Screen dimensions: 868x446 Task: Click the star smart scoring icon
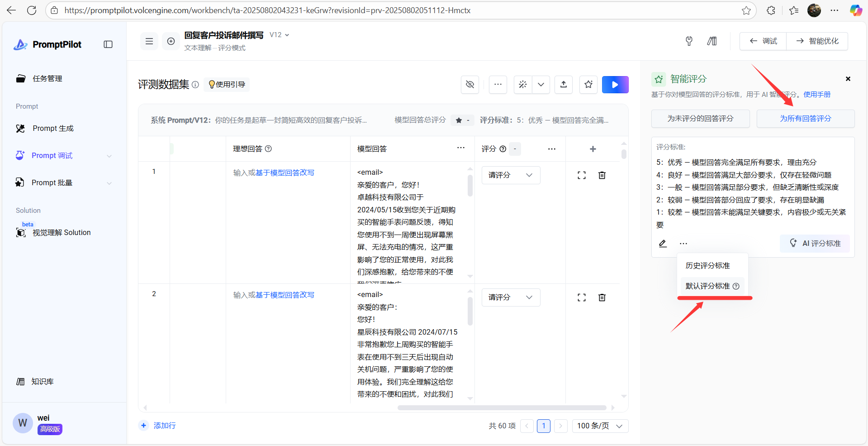click(x=588, y=85)
